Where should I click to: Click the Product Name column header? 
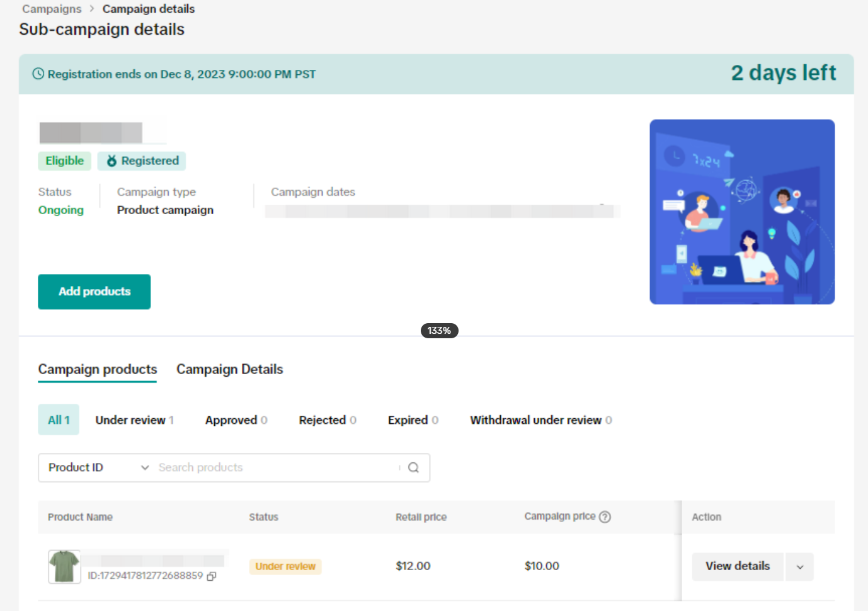80,517
